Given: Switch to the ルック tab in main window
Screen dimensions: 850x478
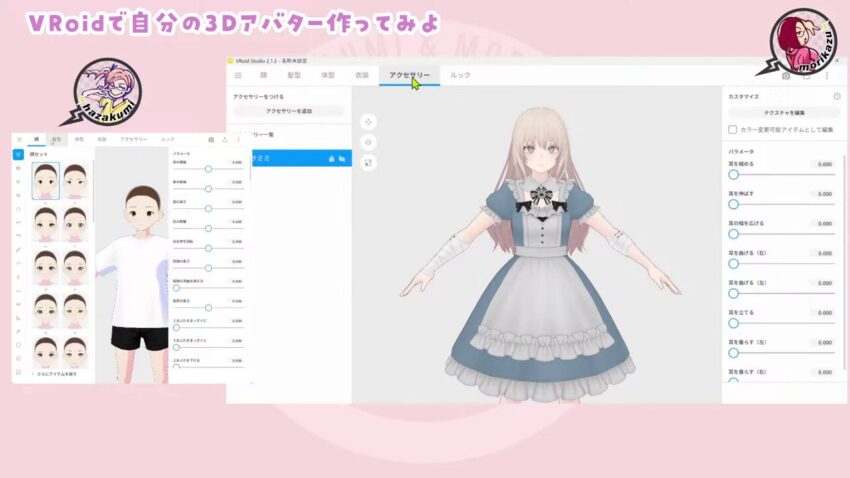Looking at the screenshot, I should [460, 75].
